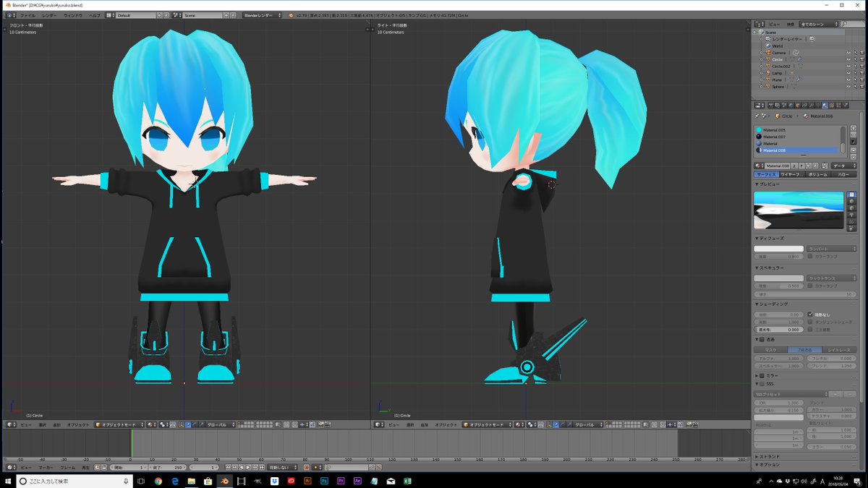The image size is (868, 488).
Task: Open left viewport オブジェクトモード dropdown
Action: pyautogui.click(x=119, y=424)
